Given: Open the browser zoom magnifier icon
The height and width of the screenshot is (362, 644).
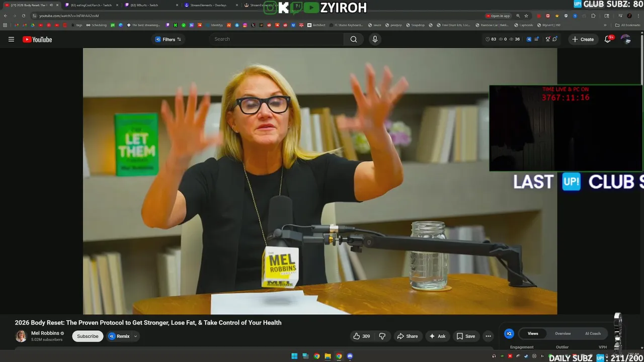Looking at the screenshot, I should tap(518, 16).
